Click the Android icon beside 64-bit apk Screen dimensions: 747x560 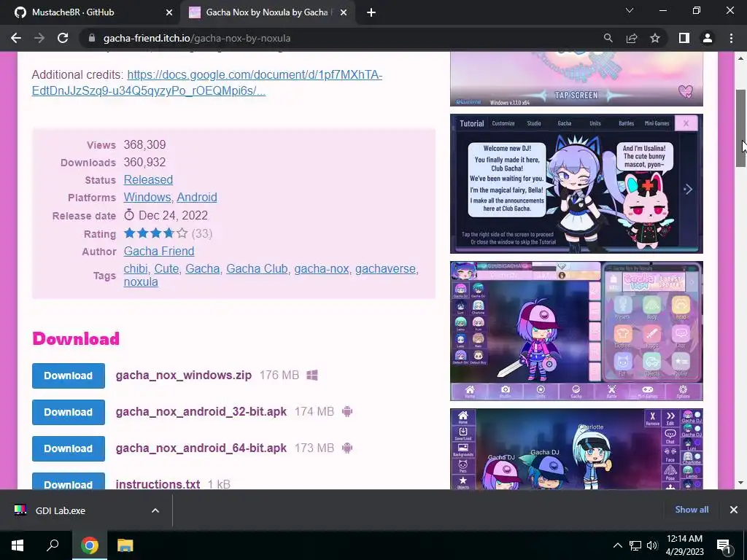click(x=347, y=448)
